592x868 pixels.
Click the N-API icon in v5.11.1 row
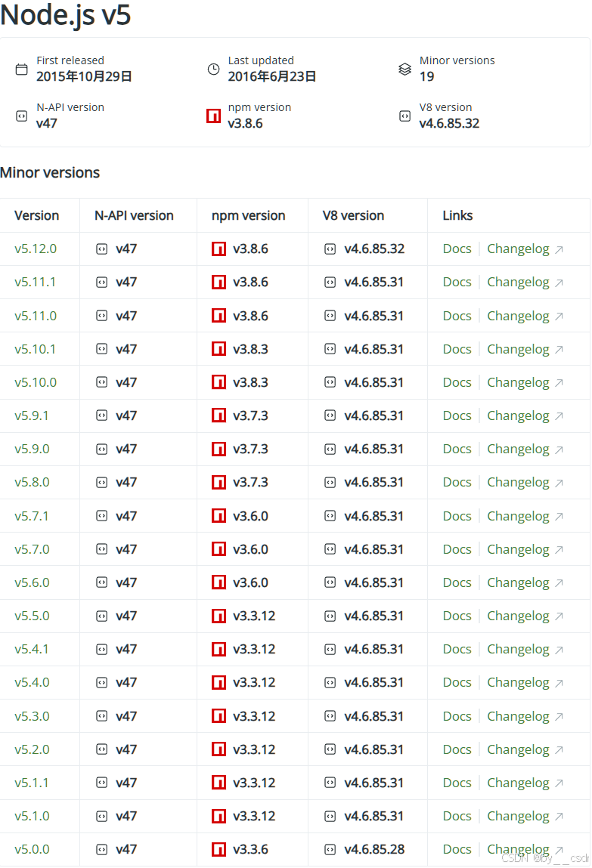coord(102,283)
